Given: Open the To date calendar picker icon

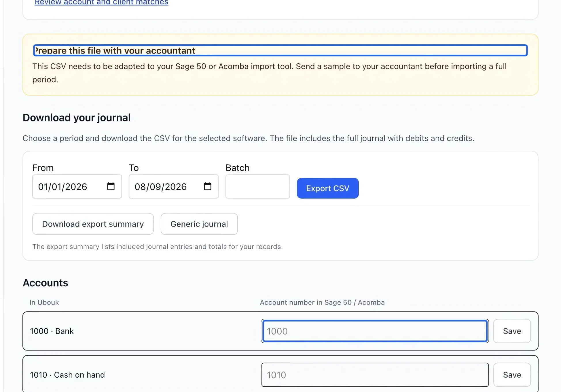Looking at the screenshot, I should (x=207, y=187).
